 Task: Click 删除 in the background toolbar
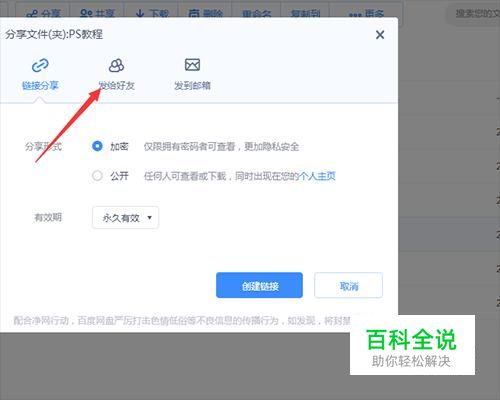[205, 13]
